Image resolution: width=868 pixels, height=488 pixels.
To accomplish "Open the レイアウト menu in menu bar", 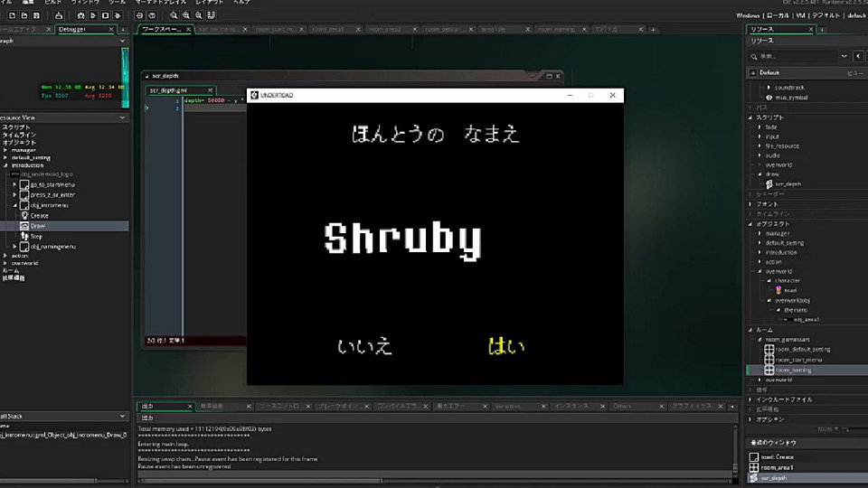I will tap(209, 2).
